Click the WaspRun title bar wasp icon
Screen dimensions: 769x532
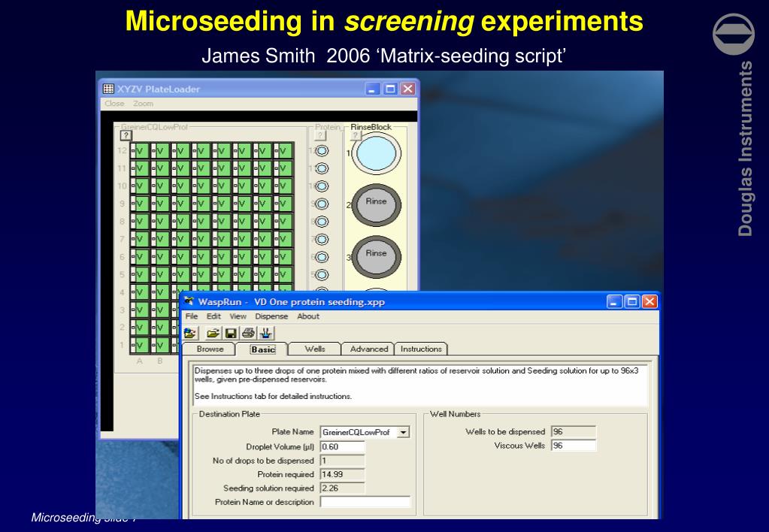[189, 301]
